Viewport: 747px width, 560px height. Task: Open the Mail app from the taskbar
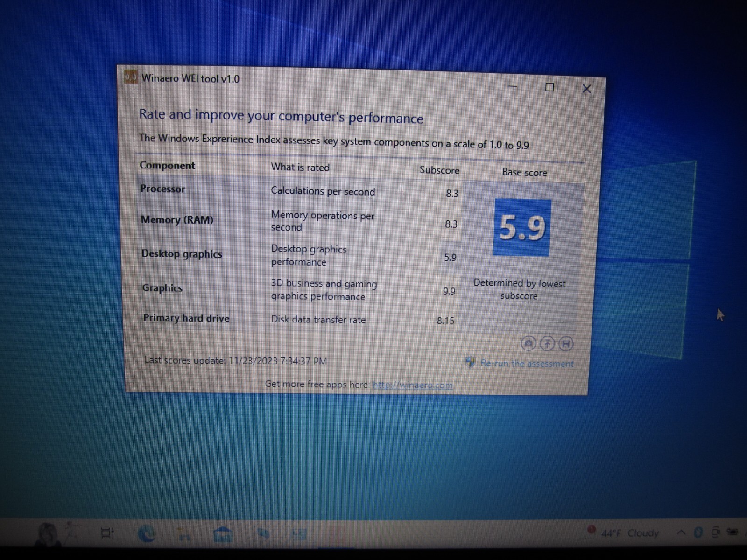point(223,534)
